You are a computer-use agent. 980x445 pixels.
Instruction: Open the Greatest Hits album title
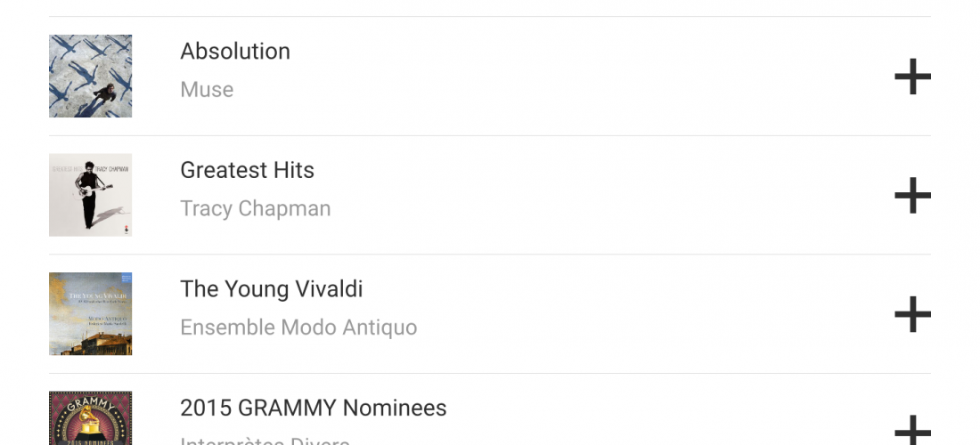click(247, 170)
